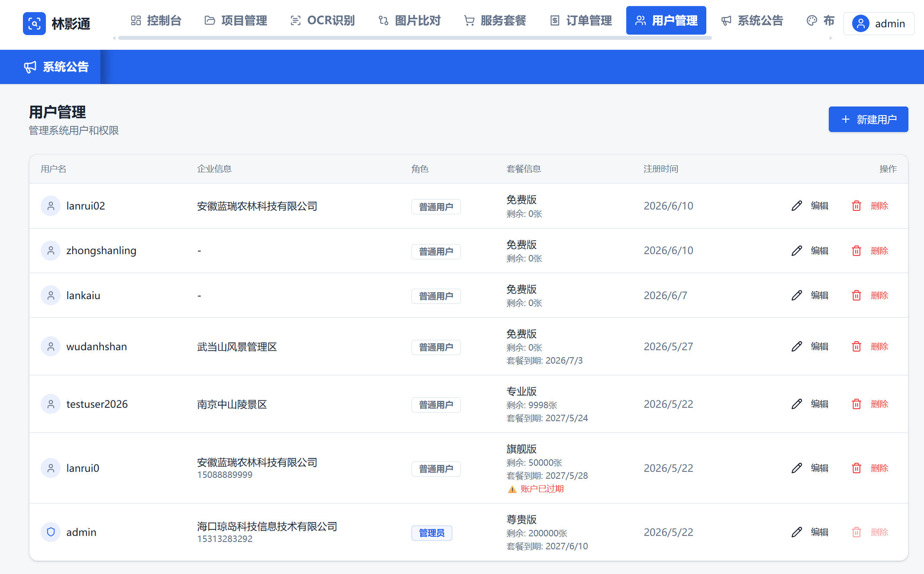Click phone number 15088889999

[x=225, y=475]
